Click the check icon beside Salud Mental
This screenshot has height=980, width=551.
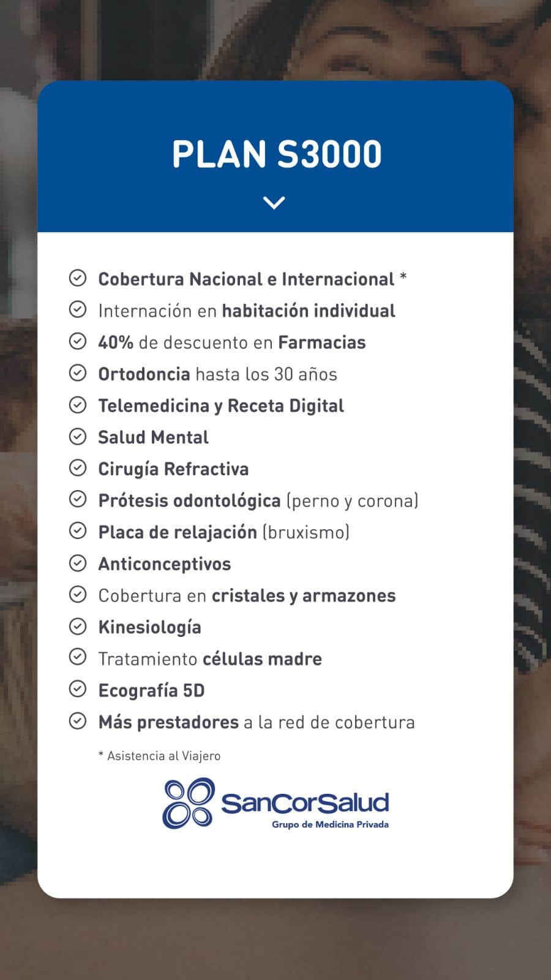(x=78, y=437)
